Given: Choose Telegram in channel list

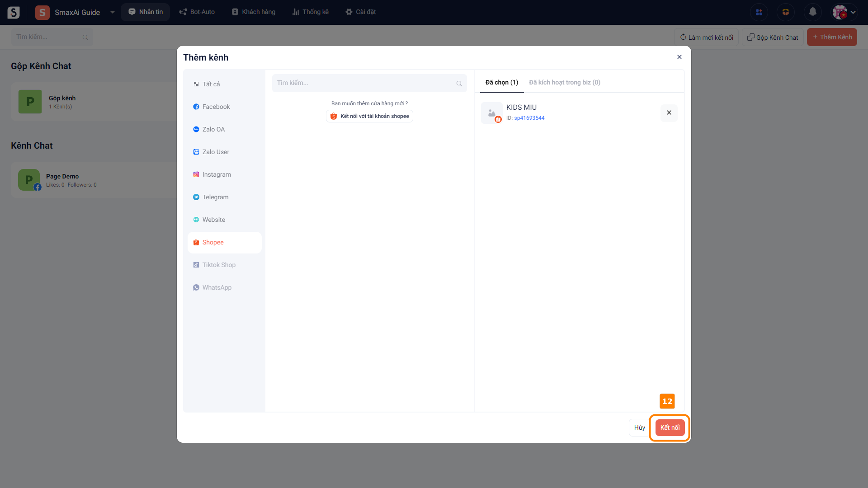Looking at the screenshot, I should click(x=215, y=197).
